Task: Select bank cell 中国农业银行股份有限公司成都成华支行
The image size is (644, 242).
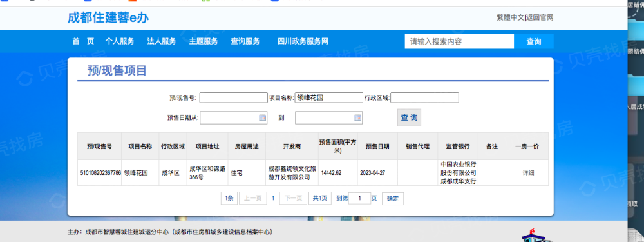Action: [458, 173]
